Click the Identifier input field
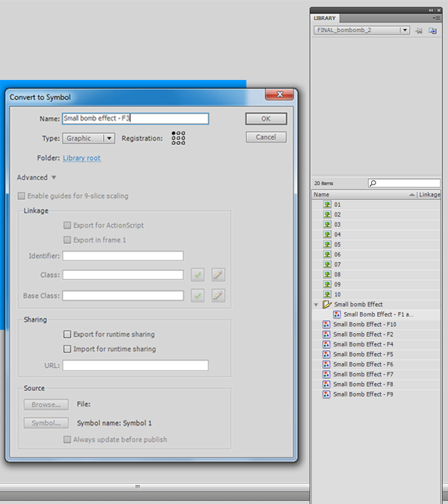The width and height of the screenshot is (448, 504). [x=123, y=256]
